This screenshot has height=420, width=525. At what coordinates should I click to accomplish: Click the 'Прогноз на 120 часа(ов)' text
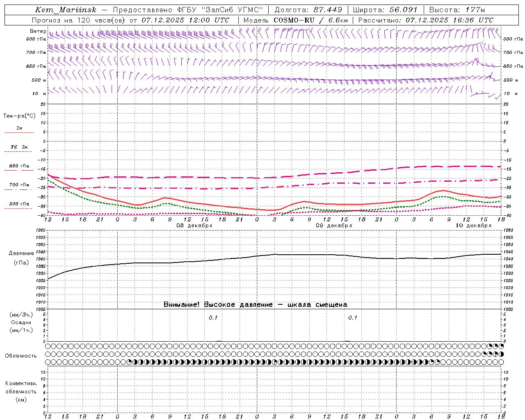point(79,20)
